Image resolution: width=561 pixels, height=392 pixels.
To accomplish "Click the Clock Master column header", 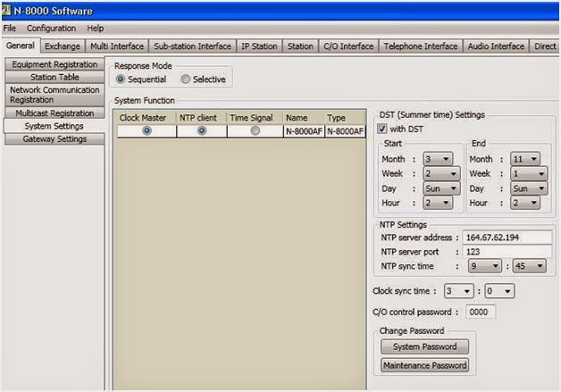I will [x=146, y=118].
